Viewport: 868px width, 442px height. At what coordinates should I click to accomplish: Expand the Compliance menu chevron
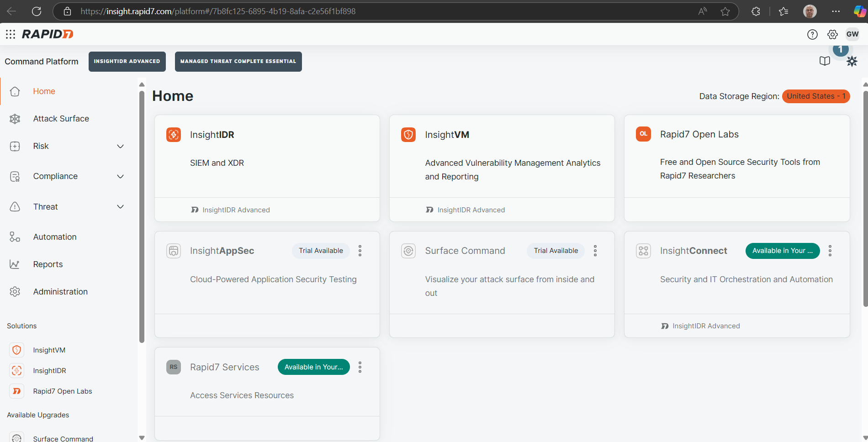click(x=121, y=176)
